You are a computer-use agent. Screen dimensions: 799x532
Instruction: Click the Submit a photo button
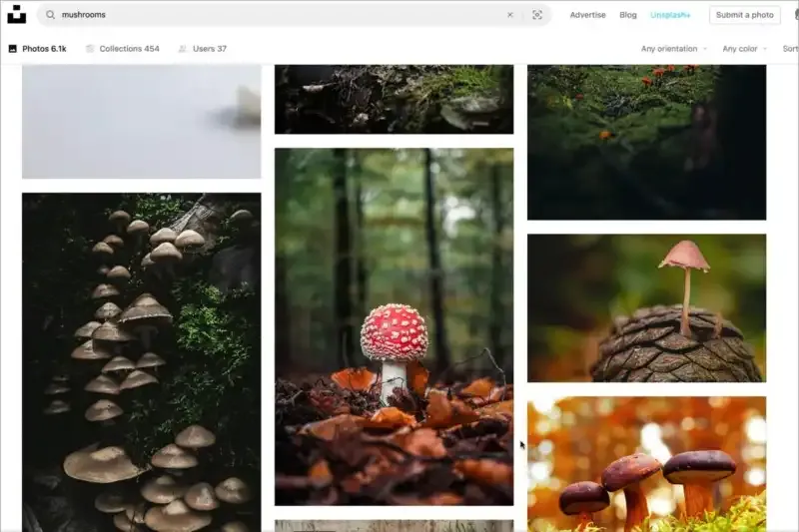pos(744,15)
